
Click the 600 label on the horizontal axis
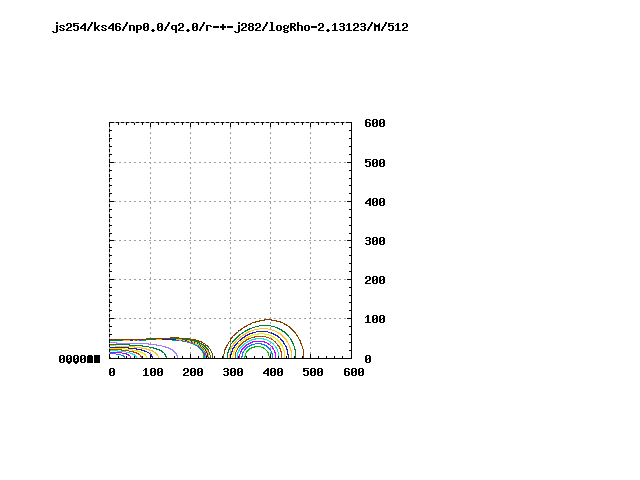(x=353, y=372)
